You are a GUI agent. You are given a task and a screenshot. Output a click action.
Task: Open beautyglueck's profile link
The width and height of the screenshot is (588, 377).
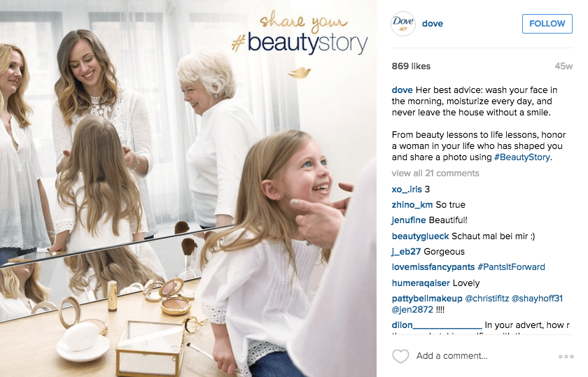[421, 236]
